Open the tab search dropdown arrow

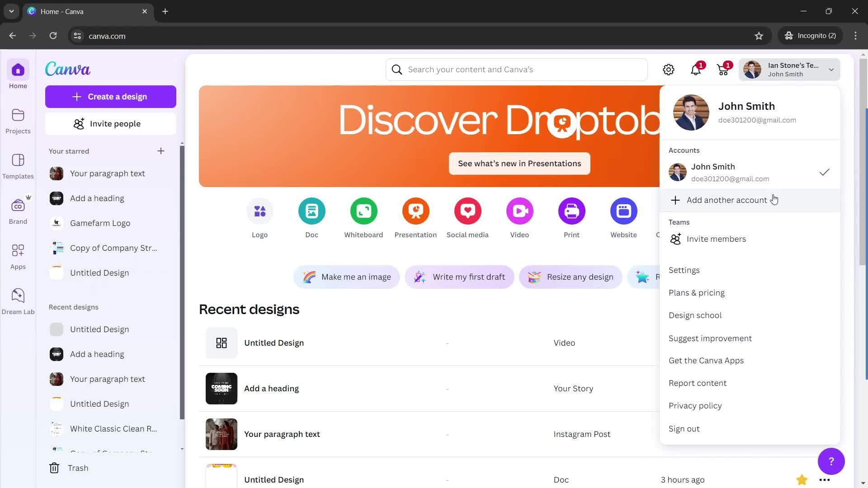click(x=11, y=11)
